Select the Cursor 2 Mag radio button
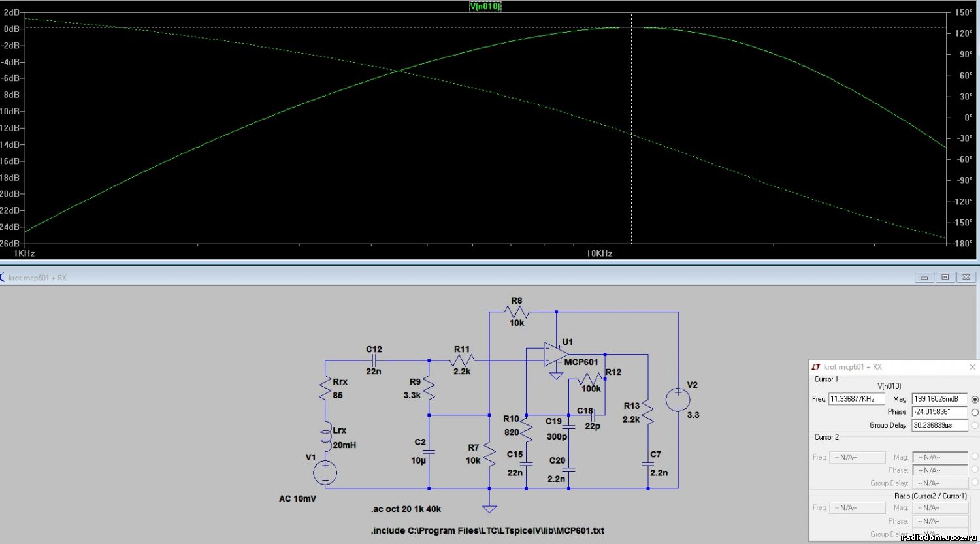The height and width of the screenshot is (544, 980). [x=975, y=456]
